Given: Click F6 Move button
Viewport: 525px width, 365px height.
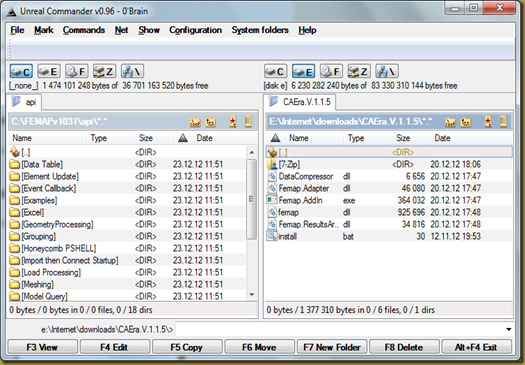Looking at the screenshot, I should tap(259, 347).
